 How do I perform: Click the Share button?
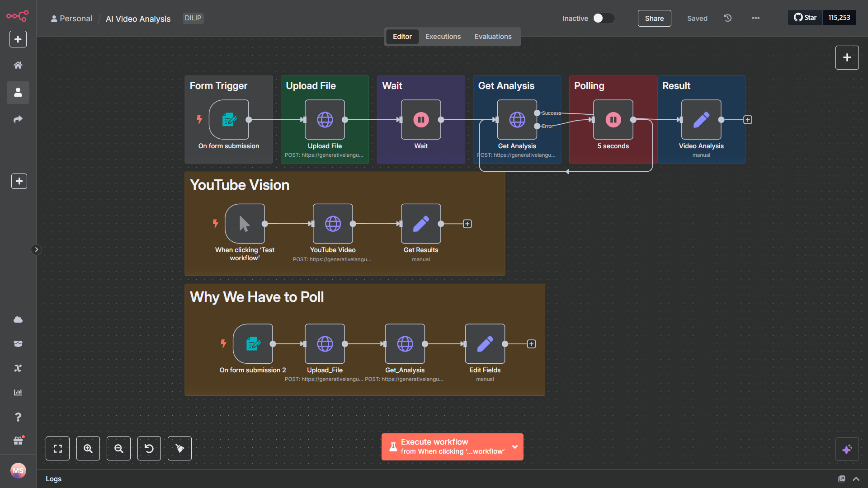pos(654,19)
